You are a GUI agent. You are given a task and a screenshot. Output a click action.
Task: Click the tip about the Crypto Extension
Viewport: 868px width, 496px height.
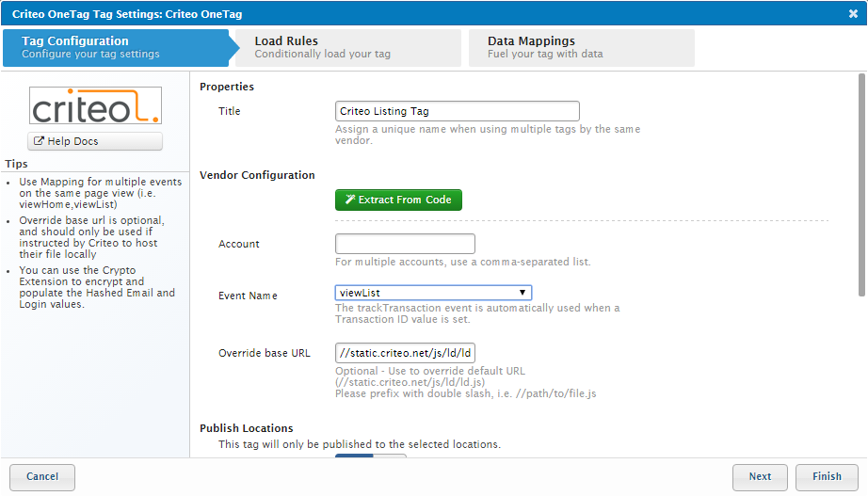(97, 287)
